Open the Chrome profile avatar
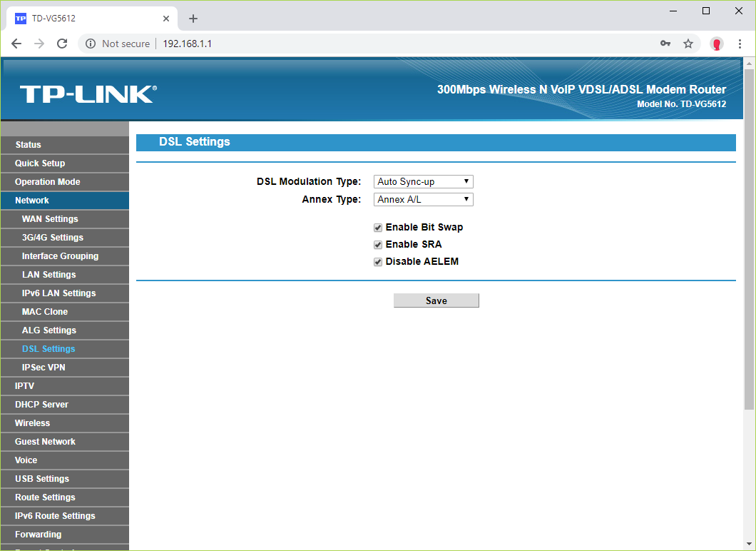Image resolution: width=756 pixels, height=551 pixels. click(x=717, y=44)
